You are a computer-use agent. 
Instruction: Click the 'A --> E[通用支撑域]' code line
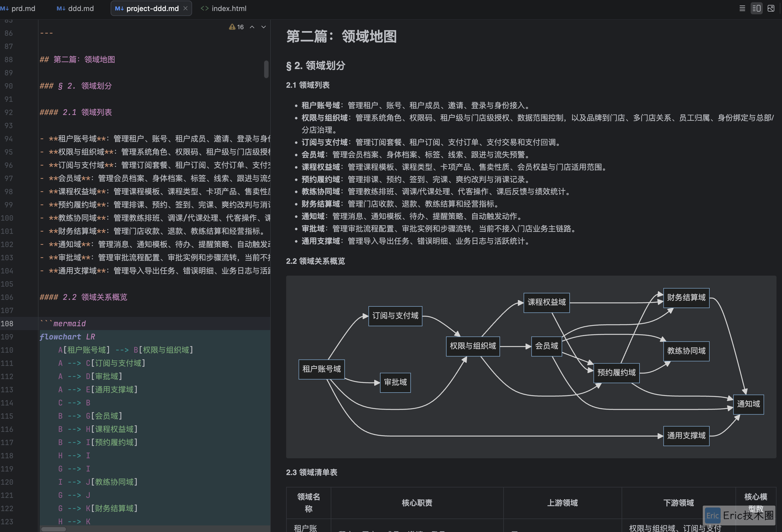point(98,390)
